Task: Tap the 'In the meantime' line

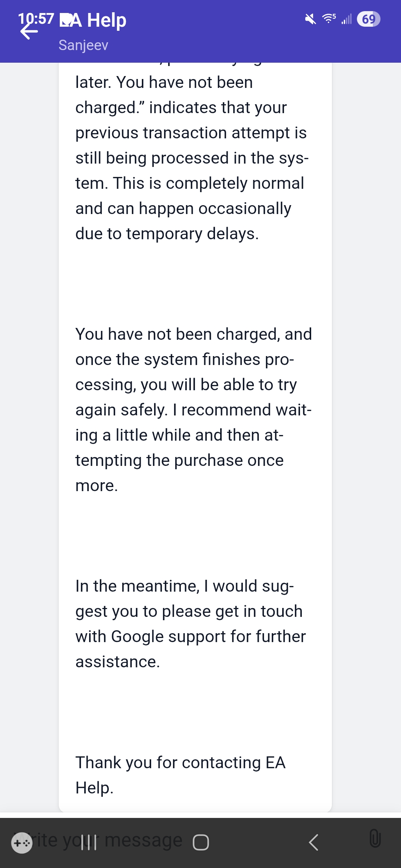Action: [185, 586]
